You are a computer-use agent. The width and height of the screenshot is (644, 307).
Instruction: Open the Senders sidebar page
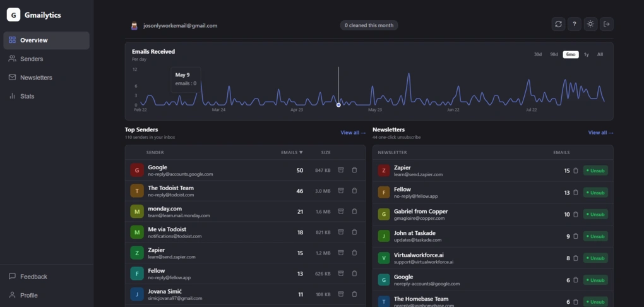click(x=47, y=59)
